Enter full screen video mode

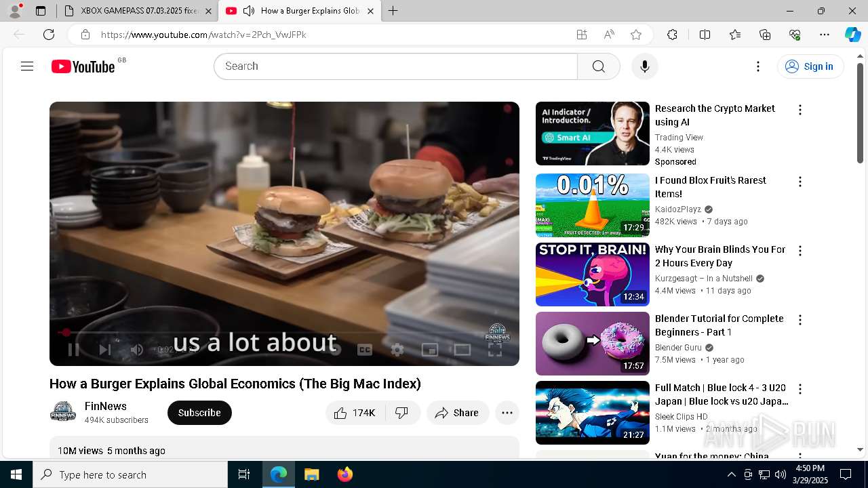coord(495,350)
